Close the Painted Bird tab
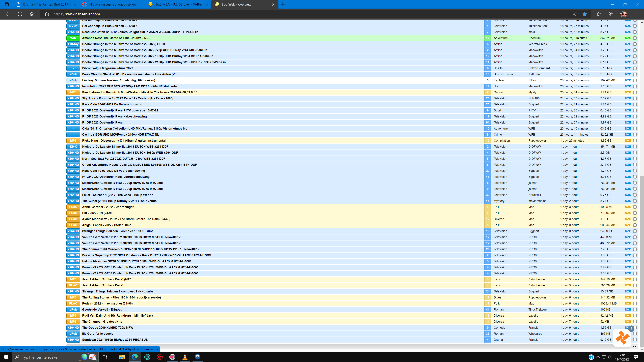The height and width of the screenshot is (362, 644). click(75, 4)
